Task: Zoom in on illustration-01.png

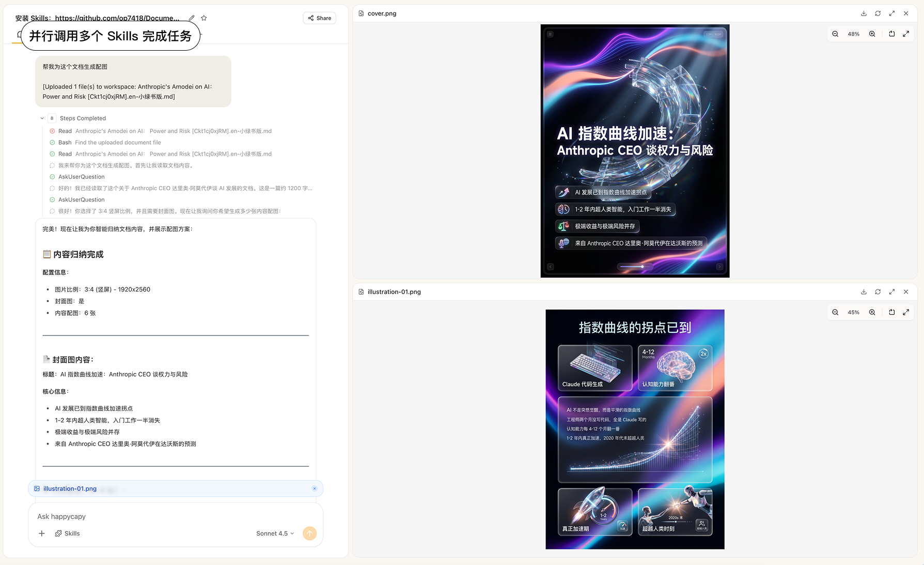Action: click(x=872, y=312)
